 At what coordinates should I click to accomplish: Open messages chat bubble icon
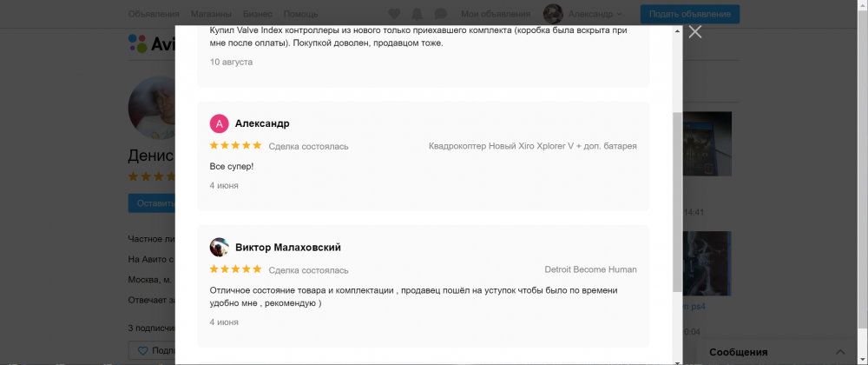pos(441,14)
